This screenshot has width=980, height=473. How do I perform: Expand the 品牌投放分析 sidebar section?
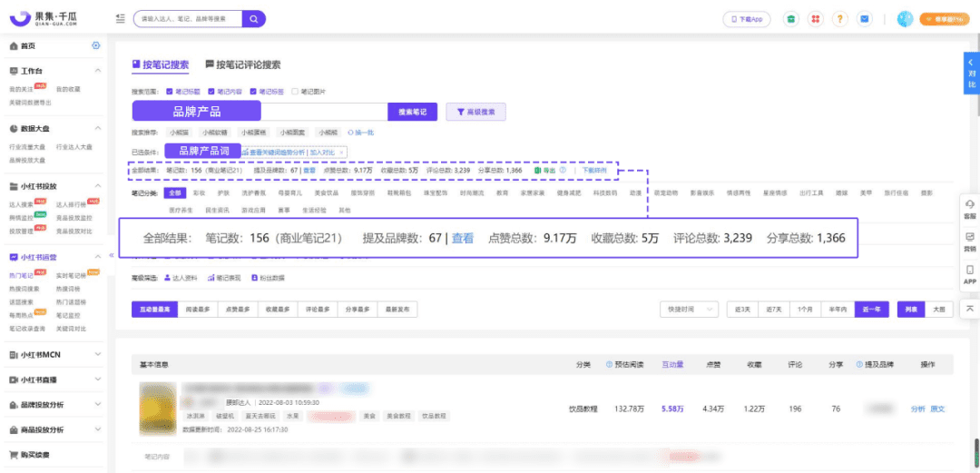click(97, 405)
